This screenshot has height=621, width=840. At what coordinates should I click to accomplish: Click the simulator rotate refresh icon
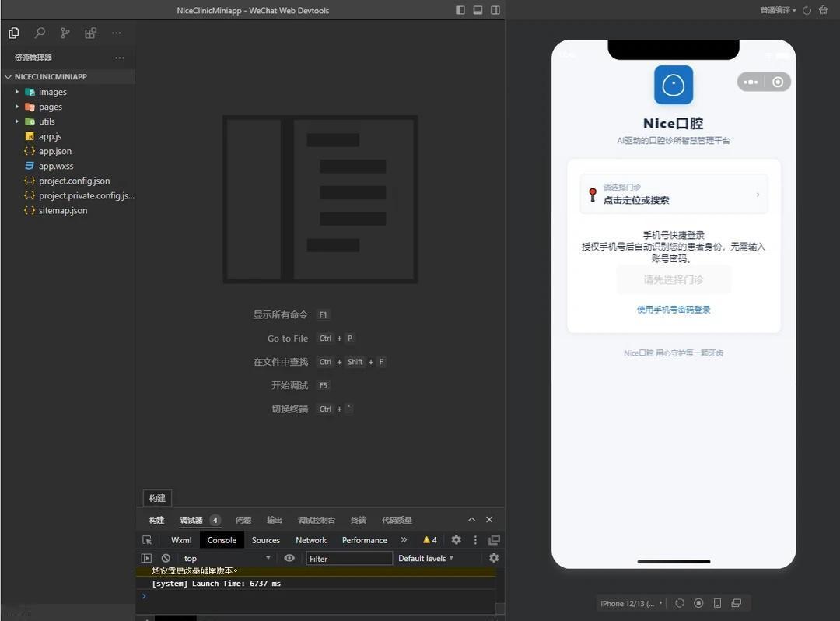(680, 603)
